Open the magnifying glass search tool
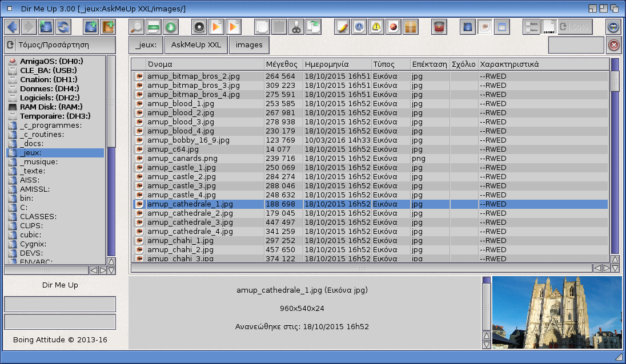This screenshot has width=626, height=364. pyautogui.click(x=137, y=27)
